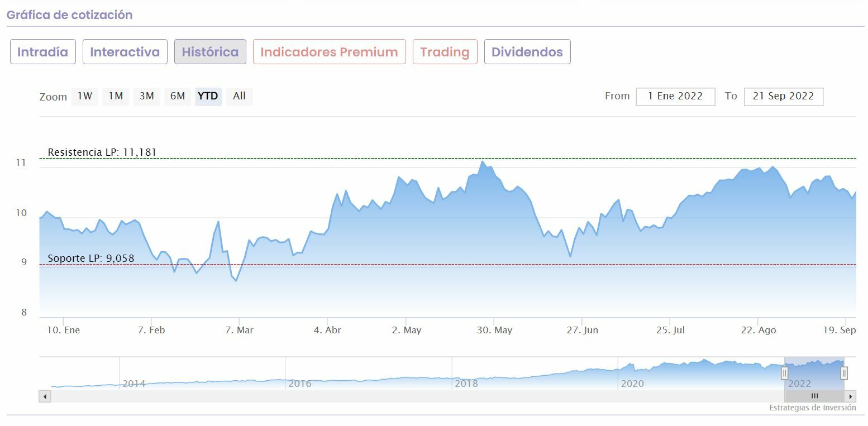
Task: Select the Histórica tab
Action: pos(210,52)
